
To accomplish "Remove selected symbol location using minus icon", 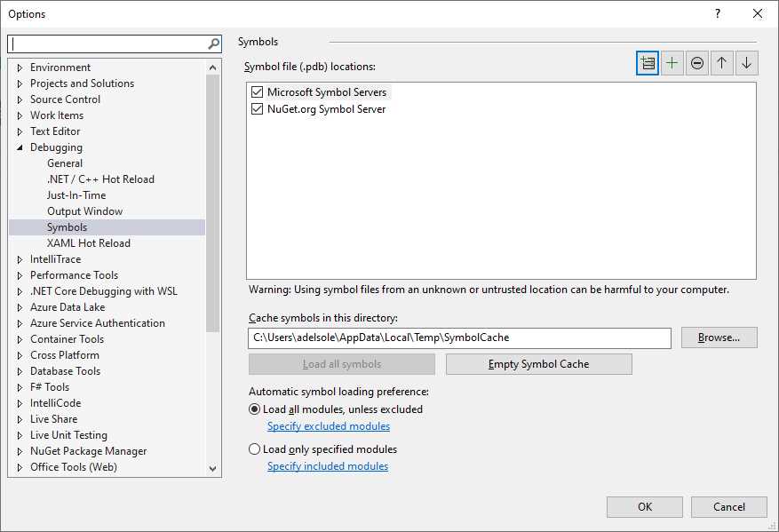I will 696,62.
